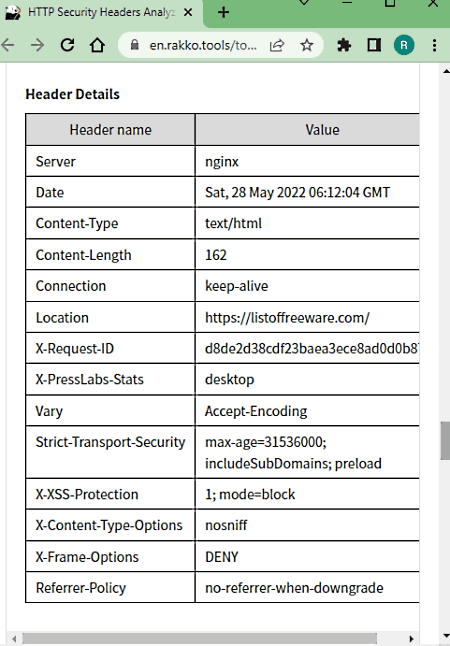Close the HTTP Security Headers Analyzer tab
Viewport: 450px width, 646px height.
pyautogui.click(x=188, y=12)
